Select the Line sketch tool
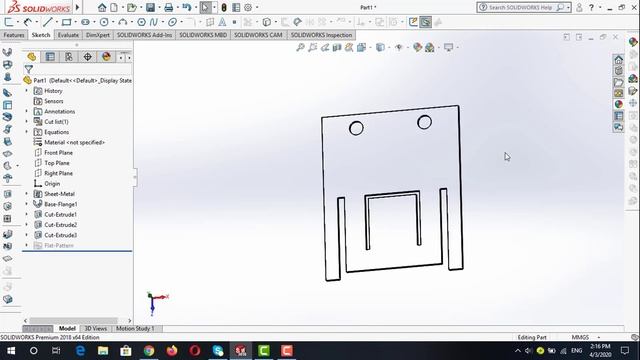Screen dimensions: 640x360 coord(48,22)
